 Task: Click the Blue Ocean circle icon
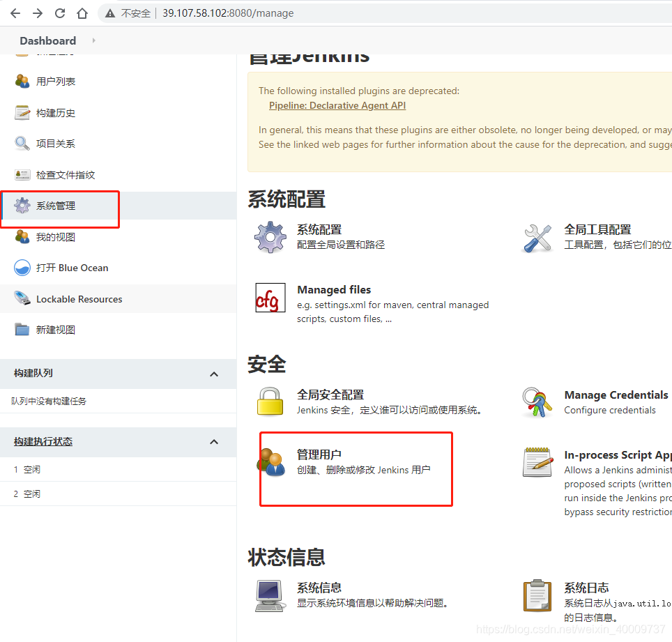coord(22,268)
